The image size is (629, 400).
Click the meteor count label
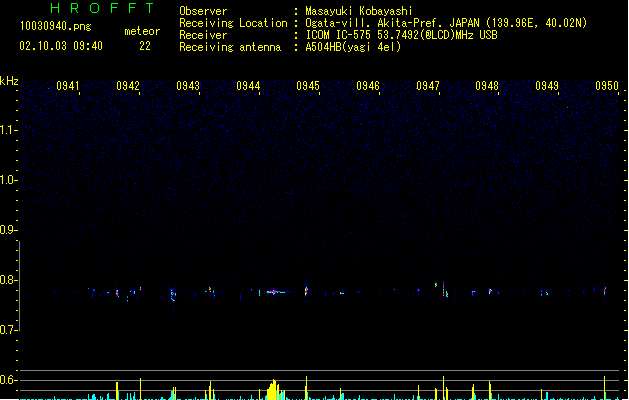(x=142, y=31)
